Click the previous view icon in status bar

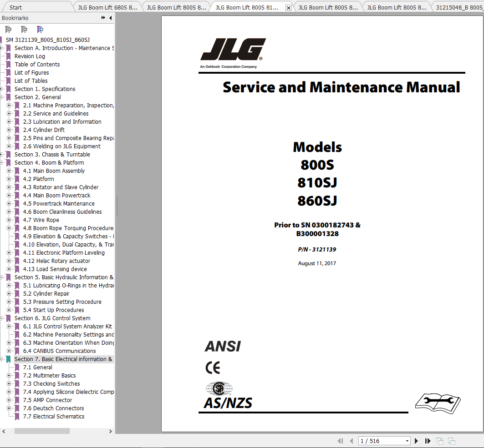(439, 441)
